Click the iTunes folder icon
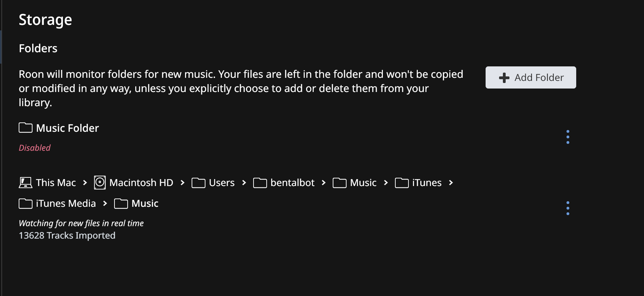The height and width of the screenshot is (296, 644). click(402, 183)
